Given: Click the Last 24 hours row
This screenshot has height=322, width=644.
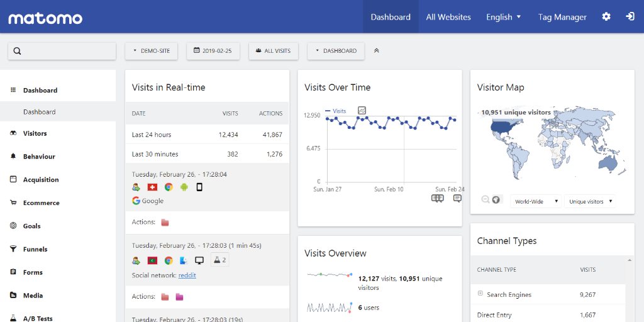Looking at the screenshot, I should pos(207,135).
